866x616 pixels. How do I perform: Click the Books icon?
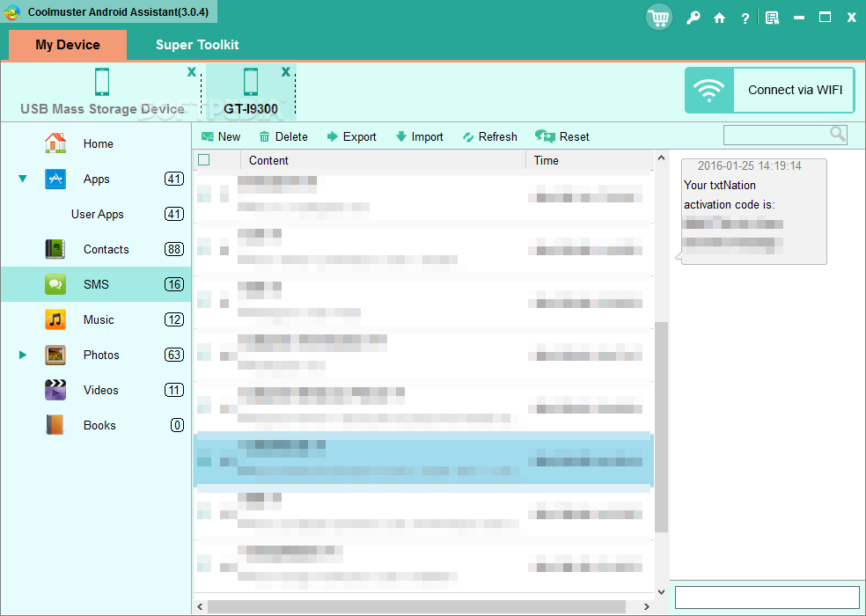pyautogui.click(x=55, y=425)
